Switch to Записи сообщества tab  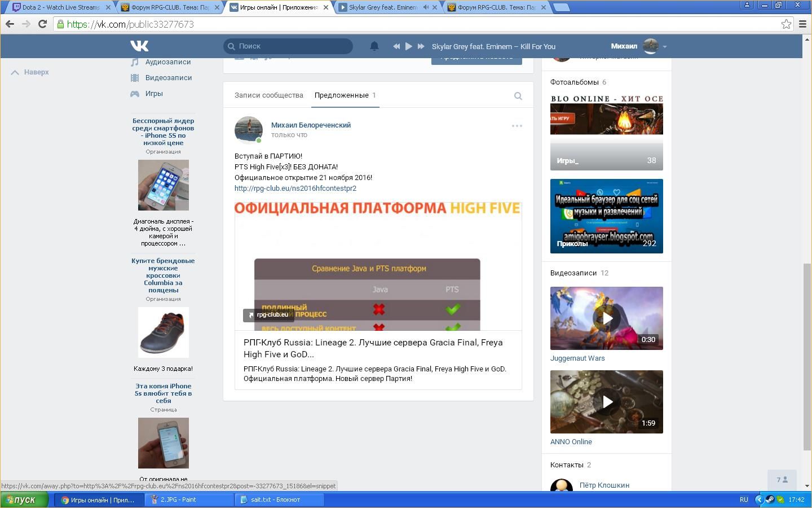[x=269, y=95]
